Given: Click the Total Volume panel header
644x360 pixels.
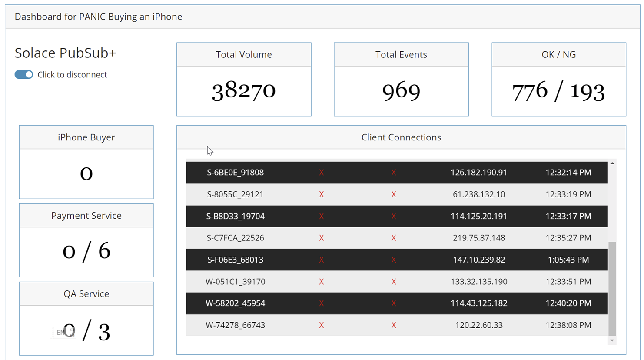Looking at the screenshot, I should [243, 54].
